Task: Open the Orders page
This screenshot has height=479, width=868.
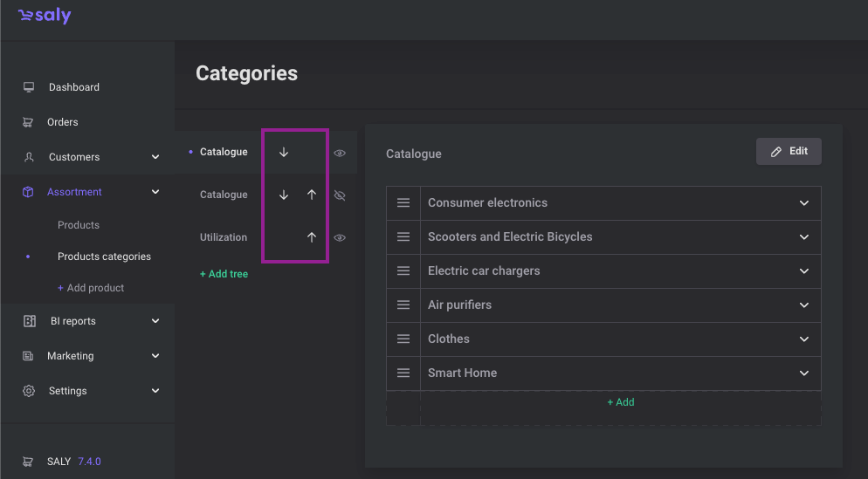Action: coord(63,122)
